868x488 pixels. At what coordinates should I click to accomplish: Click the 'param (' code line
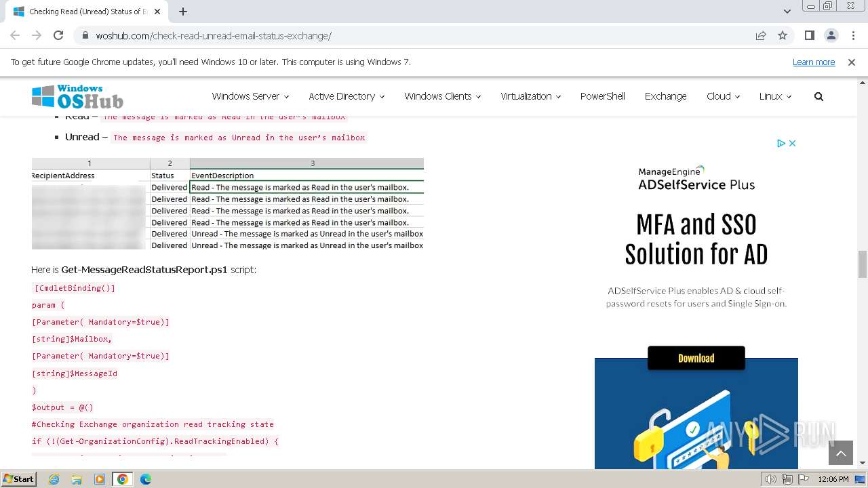48,305
